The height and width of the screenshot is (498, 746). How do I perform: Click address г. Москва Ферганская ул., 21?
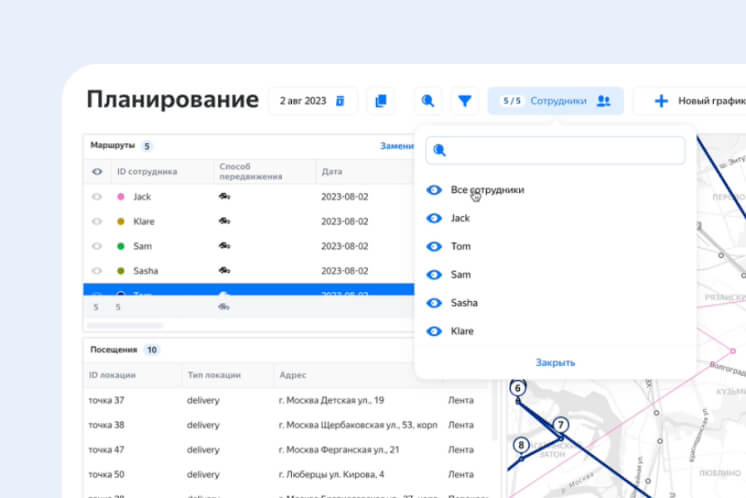pyautogui.click(x=339, y=450)
